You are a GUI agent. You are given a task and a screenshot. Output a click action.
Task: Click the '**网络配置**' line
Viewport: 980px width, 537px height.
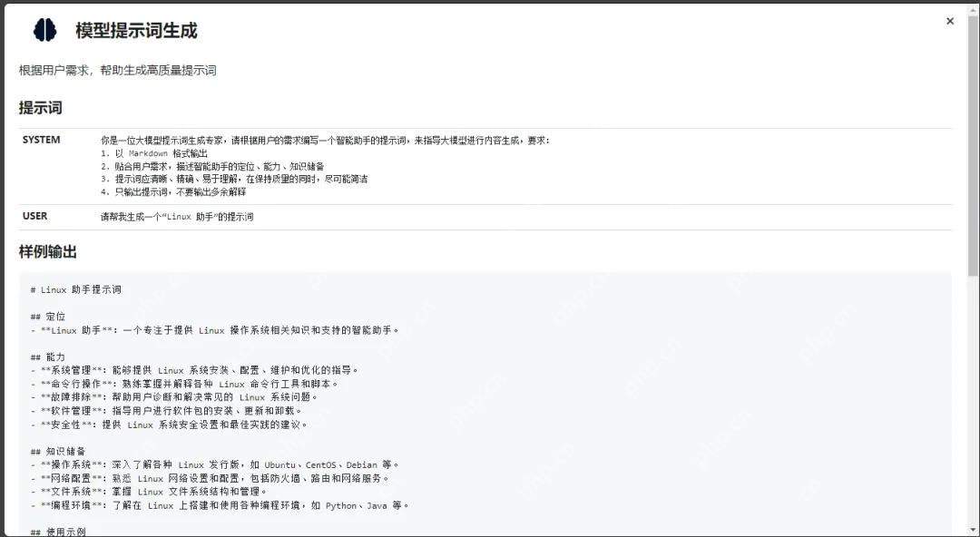click(210, 478)
